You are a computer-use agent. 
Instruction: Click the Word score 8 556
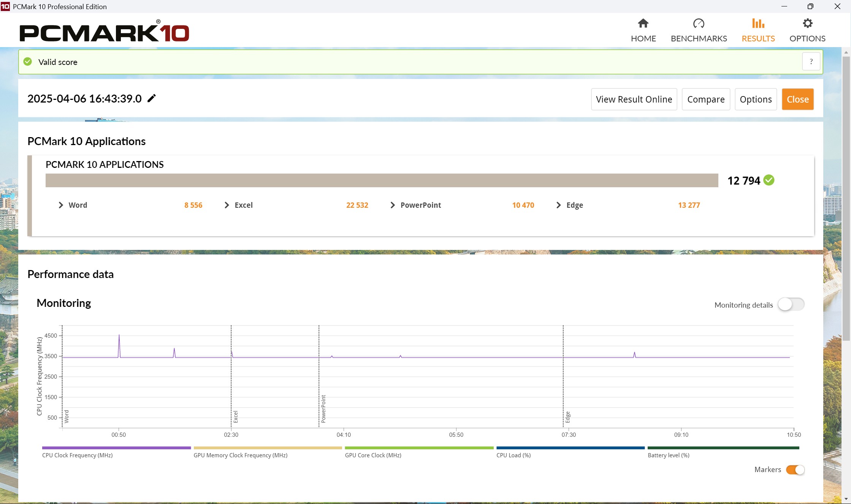193,205
